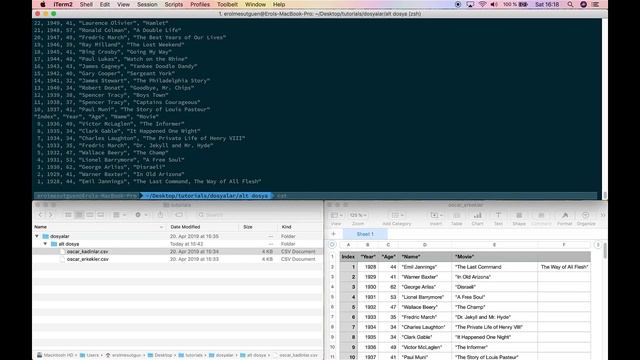Select the Sheet 1 tab
Viewport: 640px width, 360px height.
click(x=365, y=234)
